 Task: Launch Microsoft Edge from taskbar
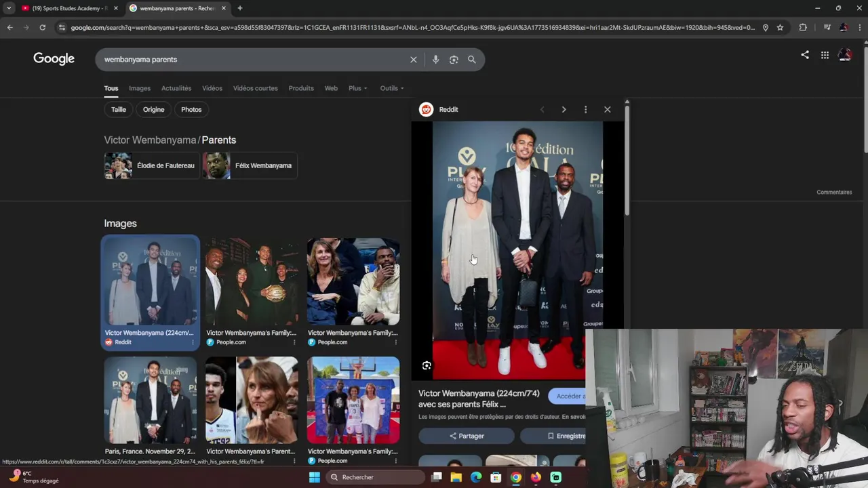pyautogui.click(x=476, y=477)
